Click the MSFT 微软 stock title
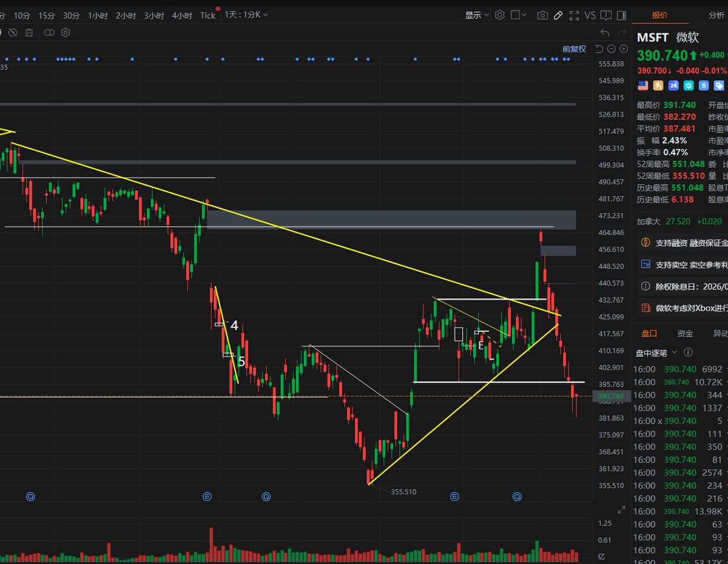The height and width of the screenshot is (564, 728). click(x=668, y=38)
